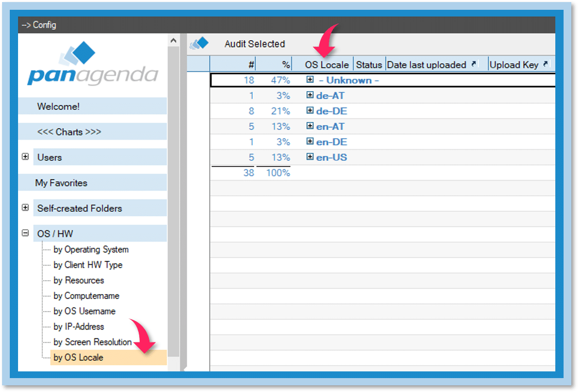Select by Screen Resolution view
Screen dimensions: 578x392
point(92,342)
